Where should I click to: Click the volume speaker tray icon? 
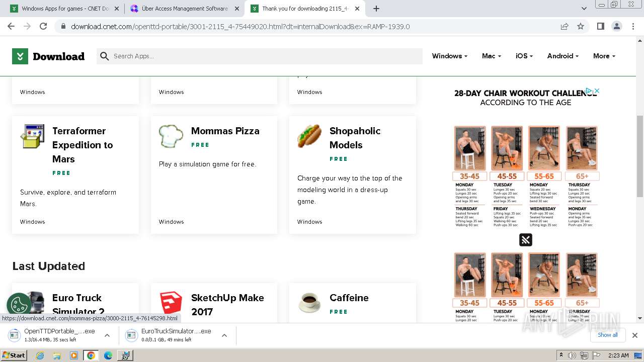point(573,355)
